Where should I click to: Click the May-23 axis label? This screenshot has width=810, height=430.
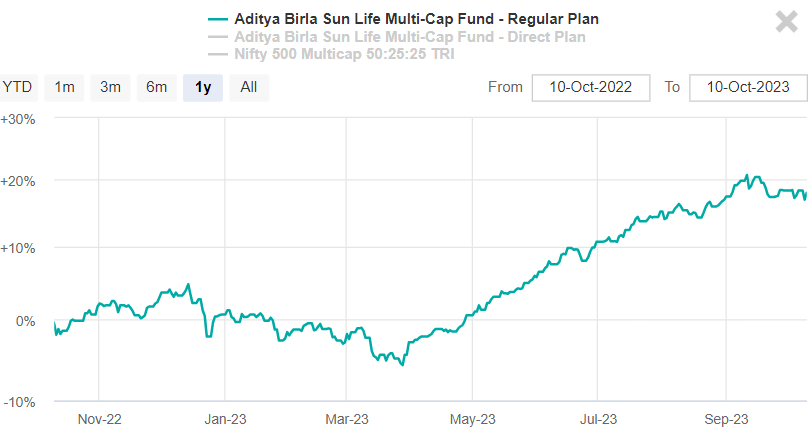(x=473, y=418)
